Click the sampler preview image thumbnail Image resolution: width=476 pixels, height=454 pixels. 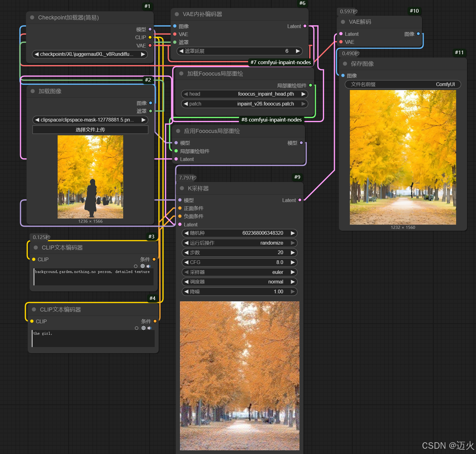pos(239,375)
